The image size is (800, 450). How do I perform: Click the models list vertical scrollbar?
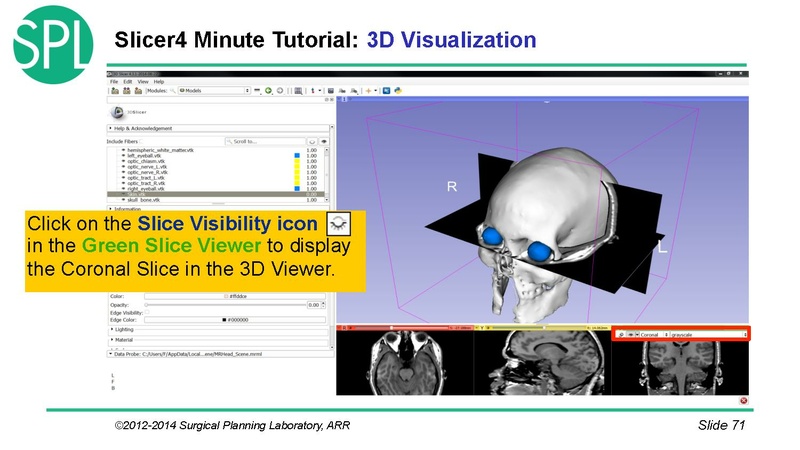tap(327, 175)
